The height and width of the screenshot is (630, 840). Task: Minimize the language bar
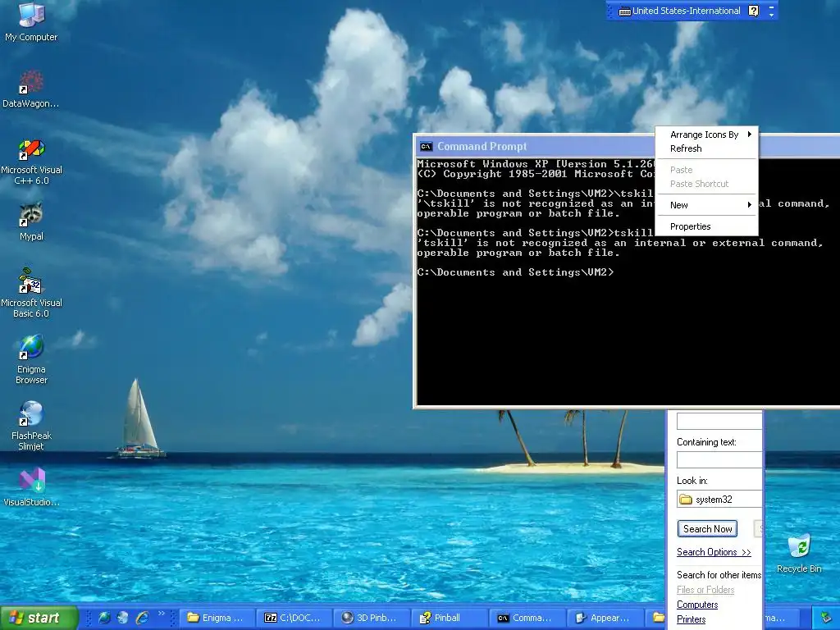pyautogui.click(x=771, y=7)
